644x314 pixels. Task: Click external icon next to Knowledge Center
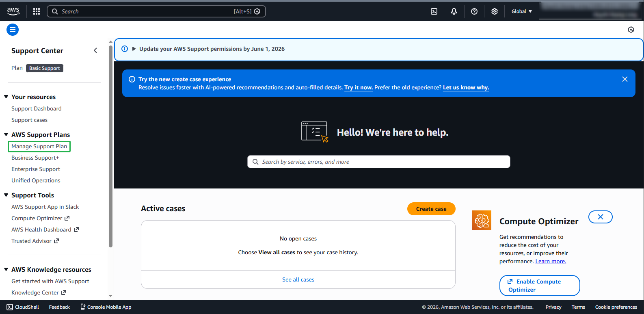click(64, 292)
